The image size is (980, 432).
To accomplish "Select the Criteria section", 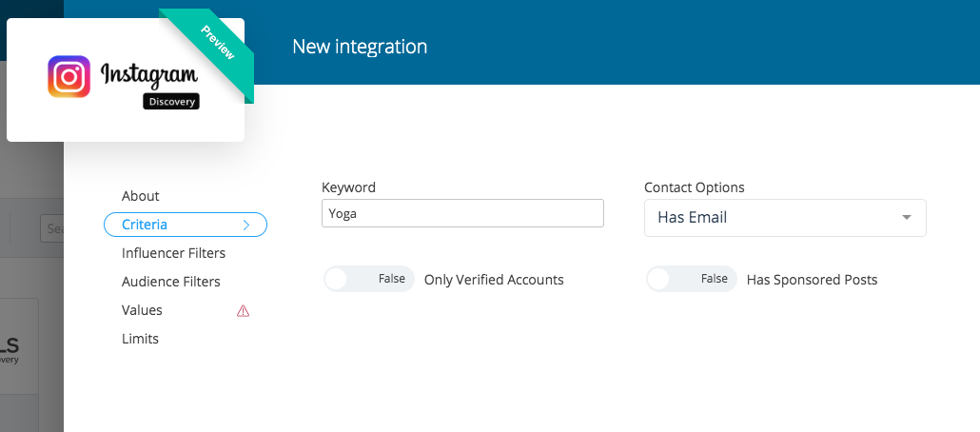I will coord(146,225).
